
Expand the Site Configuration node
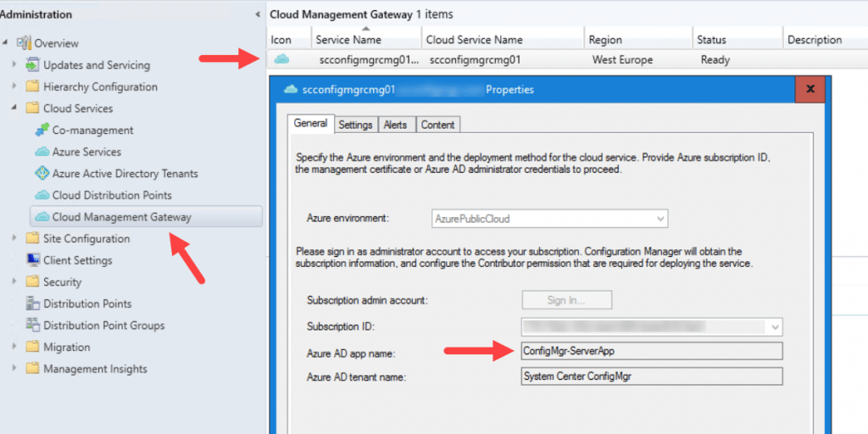(14, 238)
